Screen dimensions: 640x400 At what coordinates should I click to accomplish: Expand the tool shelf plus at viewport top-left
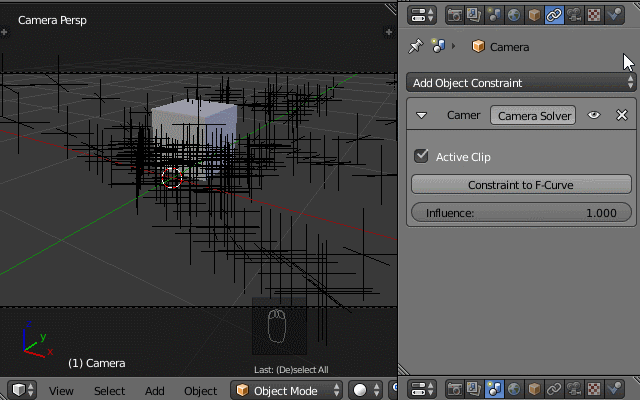coord(4,32)
